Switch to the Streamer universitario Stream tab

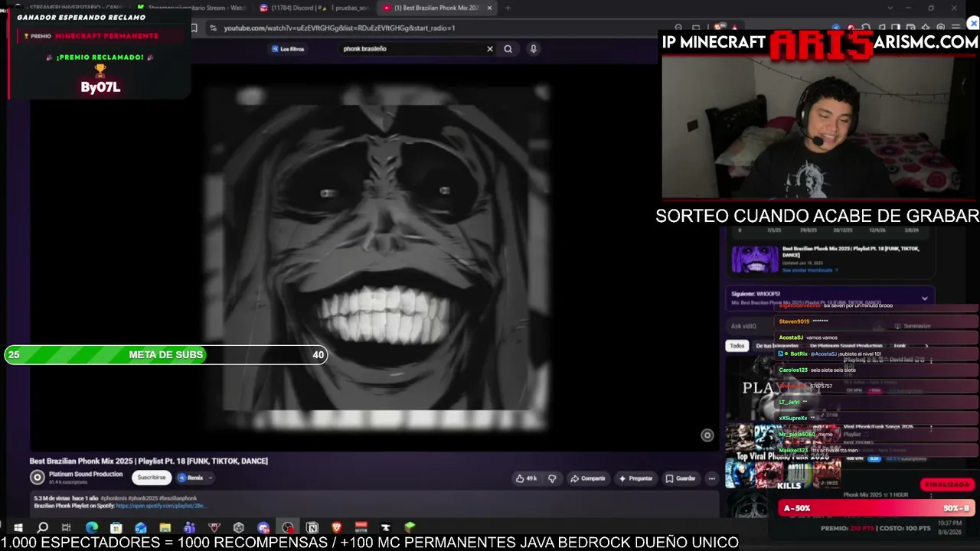point(191,8)
